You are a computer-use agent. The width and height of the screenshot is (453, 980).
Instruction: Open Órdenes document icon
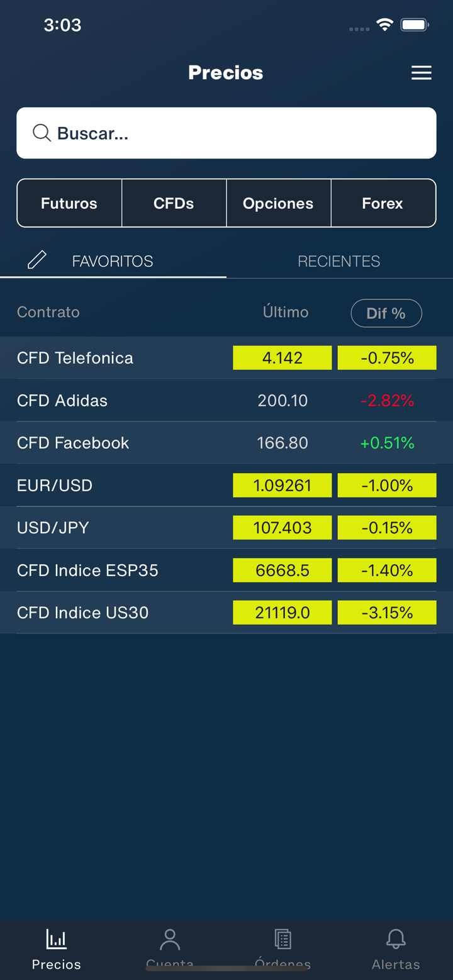(x=282, y=939)
